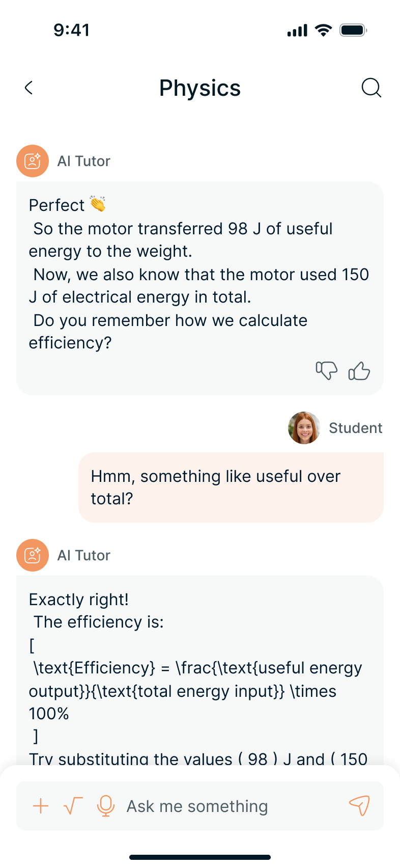Image resolution: width=400 pixels, height=868 pixels.
Task: Select the student's 'useful over total' message
Action: coord(231,487)
